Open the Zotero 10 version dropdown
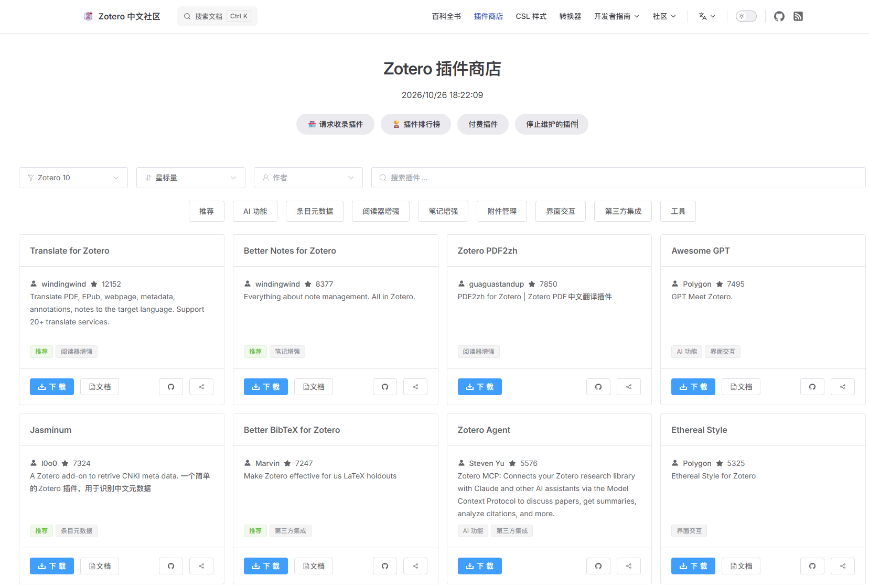 73,178
